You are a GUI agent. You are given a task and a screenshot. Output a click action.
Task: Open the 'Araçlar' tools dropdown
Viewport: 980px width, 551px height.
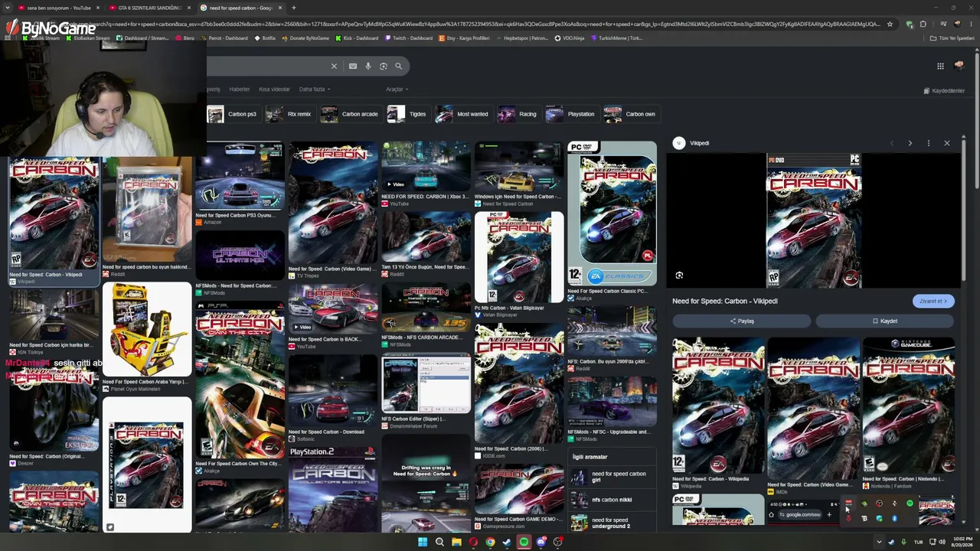coord(397,90)
